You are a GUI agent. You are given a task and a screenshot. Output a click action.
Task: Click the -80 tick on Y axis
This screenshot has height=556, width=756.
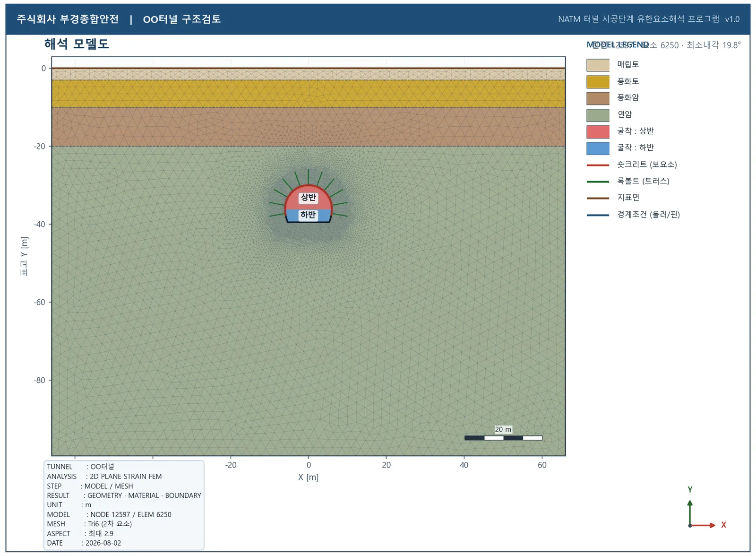click(x=40, y=380)
